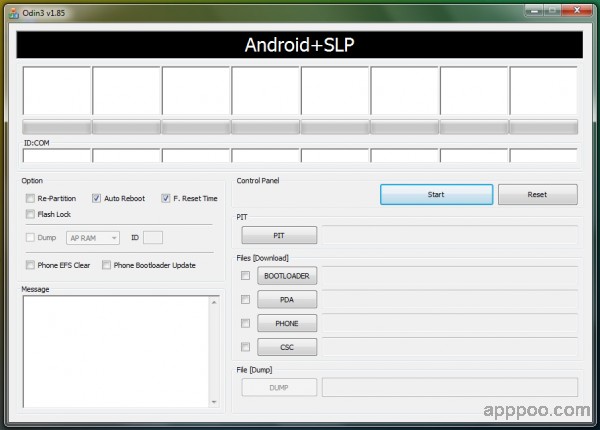Click the PDA file path field
This screenshot has width=600, height=430.
tap(450, 300)
